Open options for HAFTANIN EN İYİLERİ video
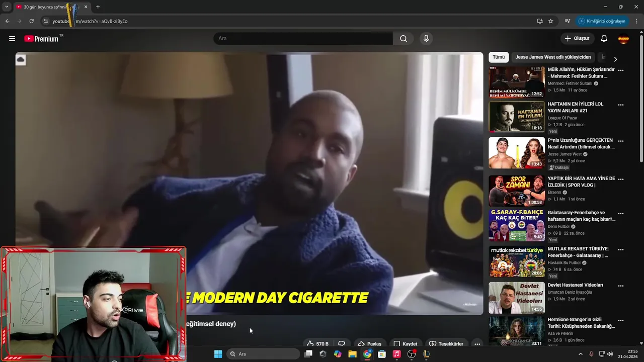Viewport: 644px width, 362px height. click(620, 105)
